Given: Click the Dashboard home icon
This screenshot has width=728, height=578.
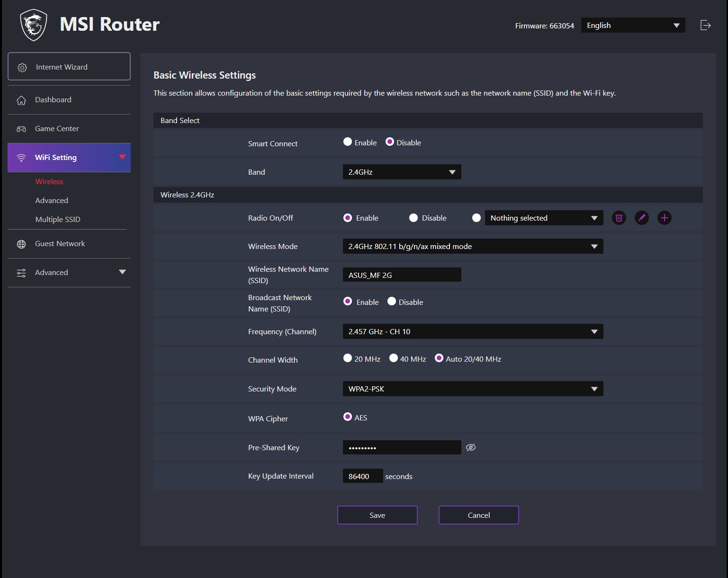Looking at the screenshot, I should tap(21, 100).
